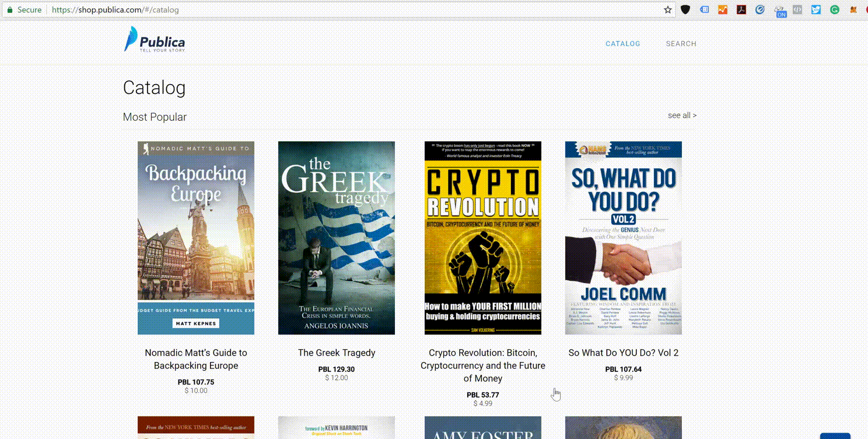This screenshot has height=439, width=868.
Task: Click the see all > link
Action: pos(682,116)
